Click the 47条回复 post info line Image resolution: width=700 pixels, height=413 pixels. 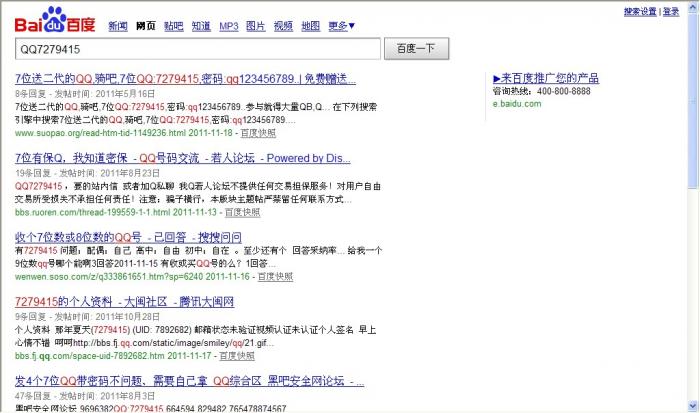coord(85,396)
